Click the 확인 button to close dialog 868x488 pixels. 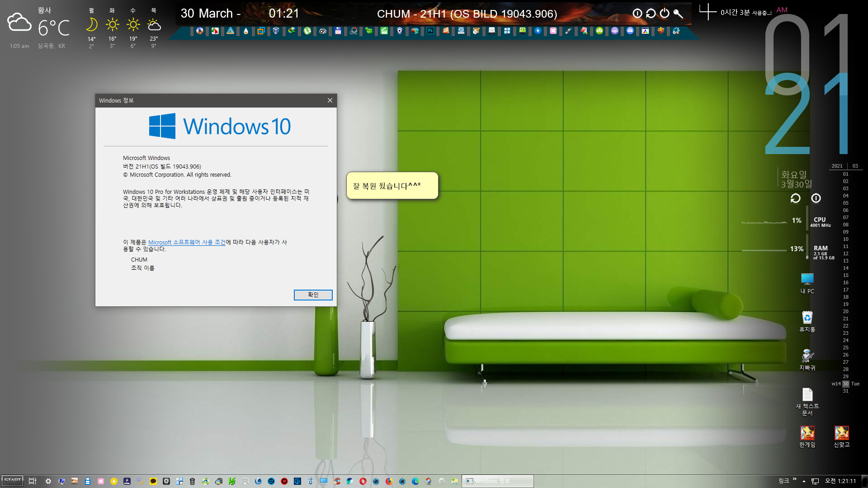(x=312, y=294)
